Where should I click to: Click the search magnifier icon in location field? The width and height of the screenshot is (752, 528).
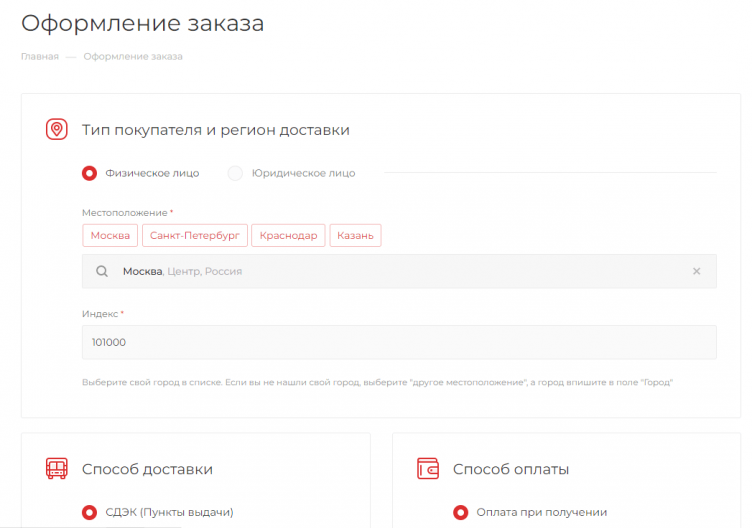[102, 271]
